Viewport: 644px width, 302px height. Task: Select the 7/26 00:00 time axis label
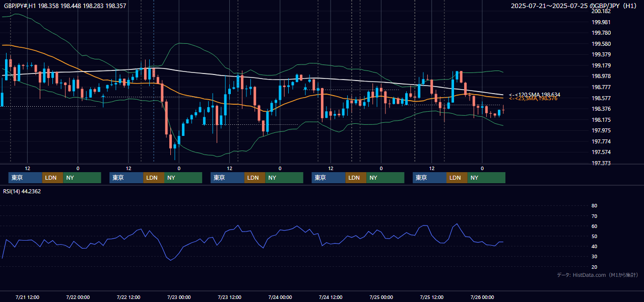[x=482, y=297]
